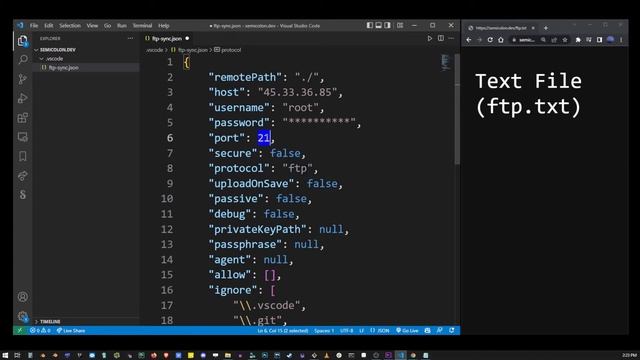Click the browser Back button
Screen dimensions: 640x360
click(x=469, y=40)
